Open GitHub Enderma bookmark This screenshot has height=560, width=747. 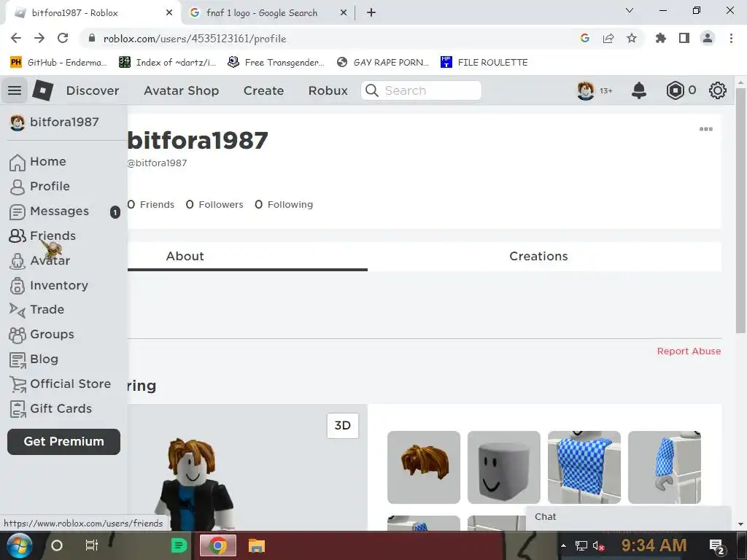pos(58,63)
